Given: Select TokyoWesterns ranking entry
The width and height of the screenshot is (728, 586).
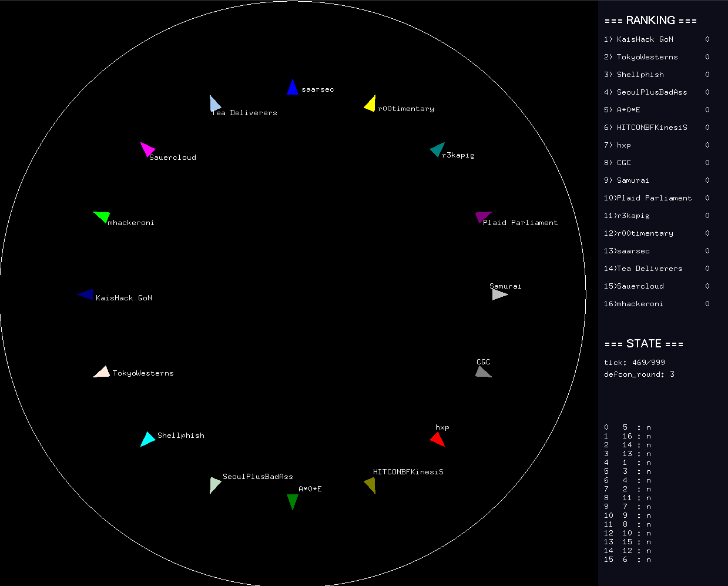Looking at the screenshot, I should click(647, 57).
